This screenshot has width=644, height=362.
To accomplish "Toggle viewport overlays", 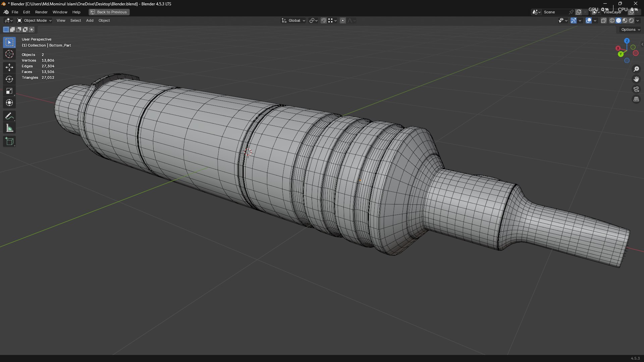I will (x=589, y=20).
